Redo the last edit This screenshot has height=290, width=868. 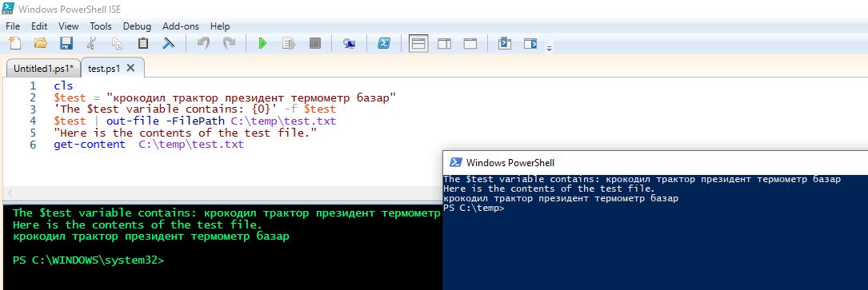[x=229, y=43]
